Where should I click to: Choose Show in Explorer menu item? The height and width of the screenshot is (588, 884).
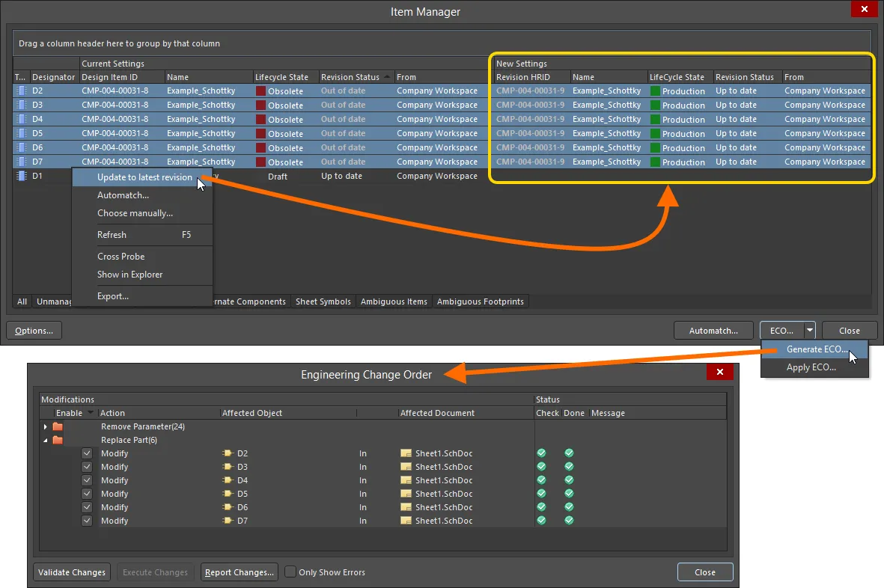pos(143,275)
